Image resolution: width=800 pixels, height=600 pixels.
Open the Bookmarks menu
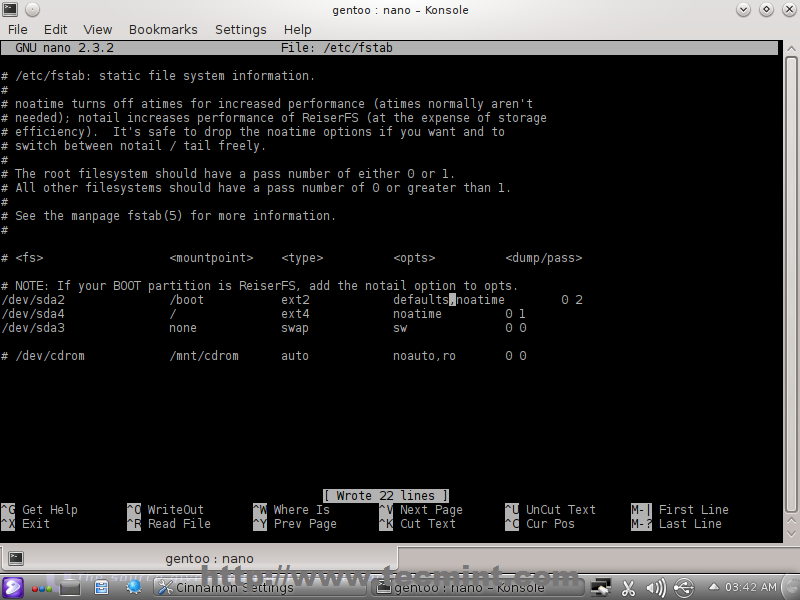pos(163,30)
